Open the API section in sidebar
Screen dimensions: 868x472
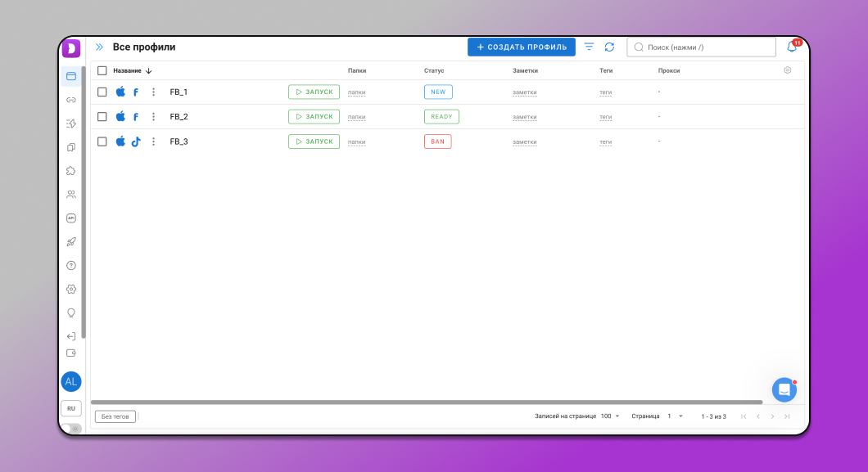71,218
